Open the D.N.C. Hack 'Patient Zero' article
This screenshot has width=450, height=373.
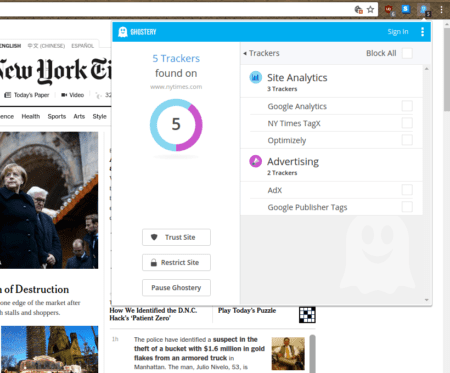[x=153, y=314]
